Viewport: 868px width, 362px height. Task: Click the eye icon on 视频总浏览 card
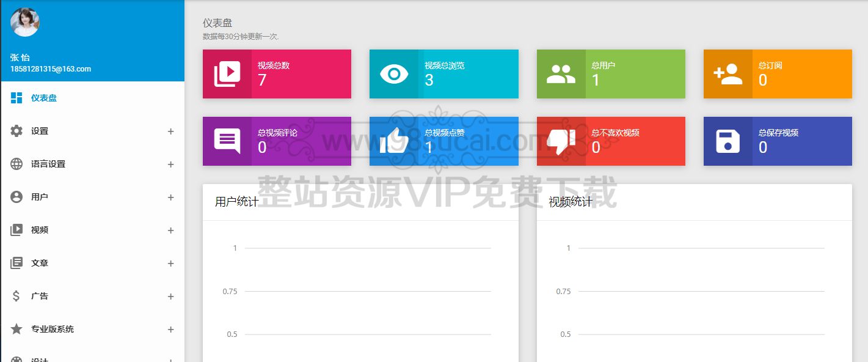[394, 73]
